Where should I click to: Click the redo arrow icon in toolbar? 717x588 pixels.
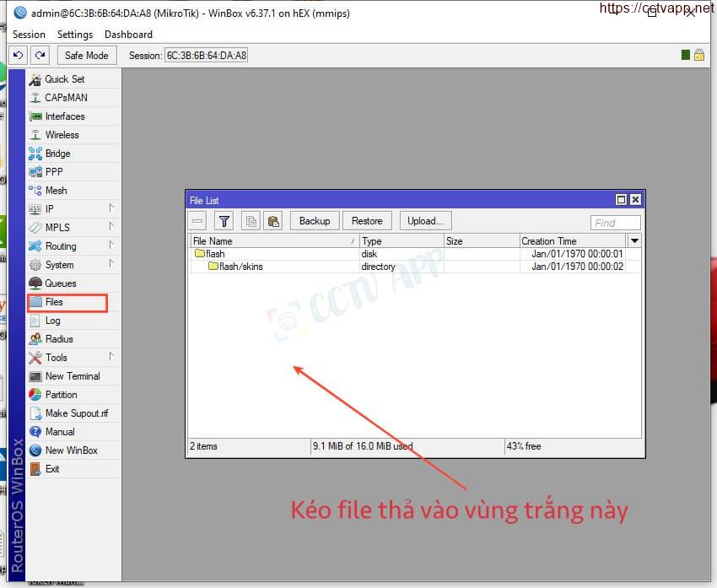(x=40, y=56)
